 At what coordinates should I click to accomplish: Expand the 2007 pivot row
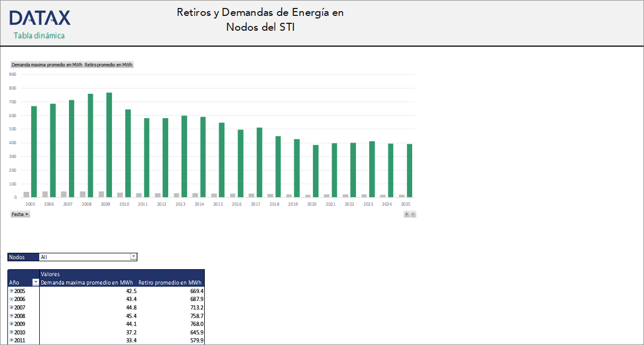coord(12,307)
